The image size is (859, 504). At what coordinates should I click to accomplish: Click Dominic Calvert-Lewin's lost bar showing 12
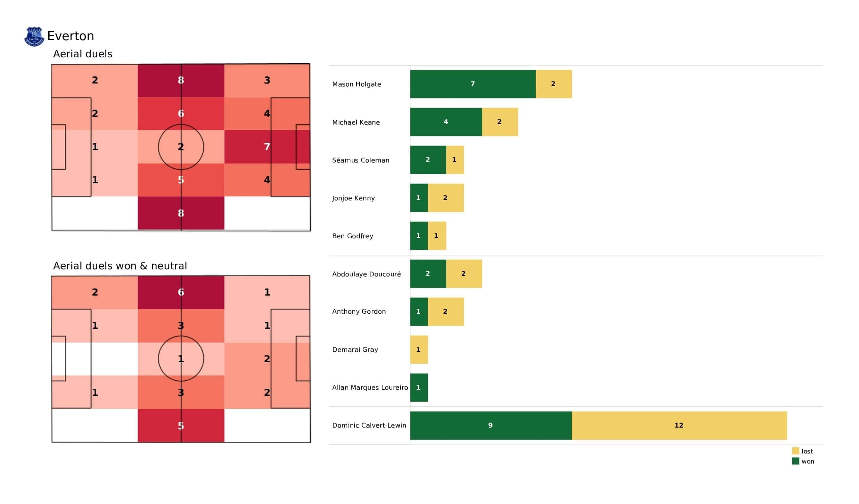[679, 426]
